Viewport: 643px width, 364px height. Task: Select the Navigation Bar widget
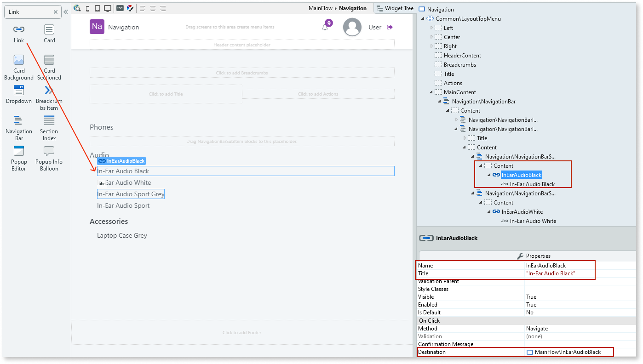(x=18, y=127)
